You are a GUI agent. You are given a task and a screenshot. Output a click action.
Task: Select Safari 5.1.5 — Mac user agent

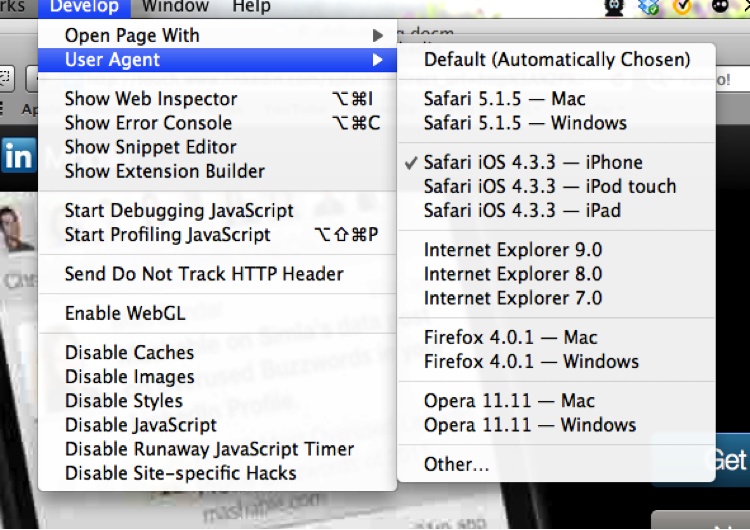pos(556,99)
